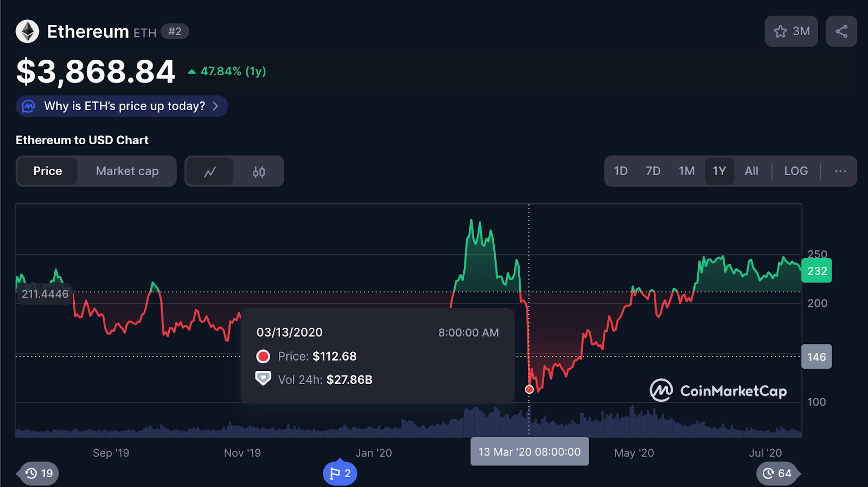Image resolution: width=868 pixels, height=487 pixels.
Task: Click the 146 crosshair price label
Action: [x=816, y=357]
